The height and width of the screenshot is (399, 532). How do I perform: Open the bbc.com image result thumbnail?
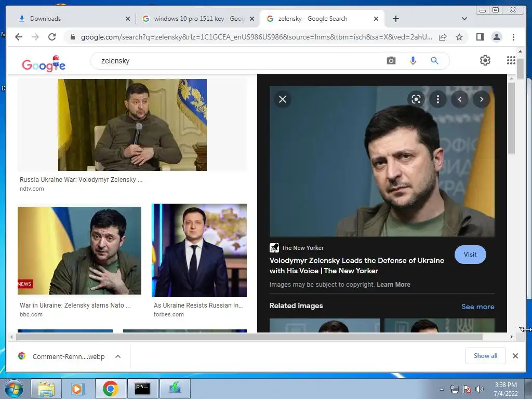point(79,250)
